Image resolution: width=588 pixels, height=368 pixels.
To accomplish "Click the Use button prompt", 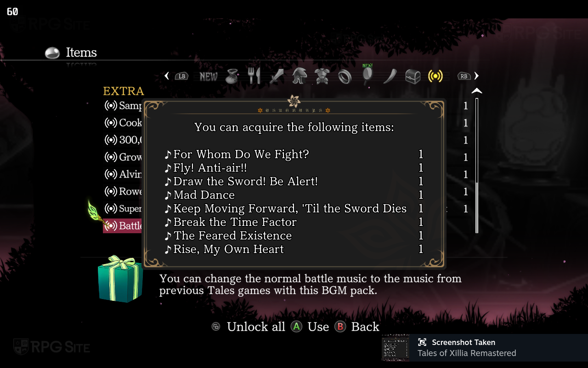I will point(310,327).
